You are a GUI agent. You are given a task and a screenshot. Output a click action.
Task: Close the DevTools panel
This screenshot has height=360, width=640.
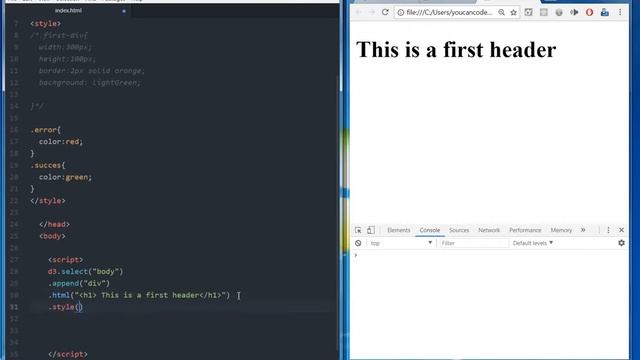621,230
